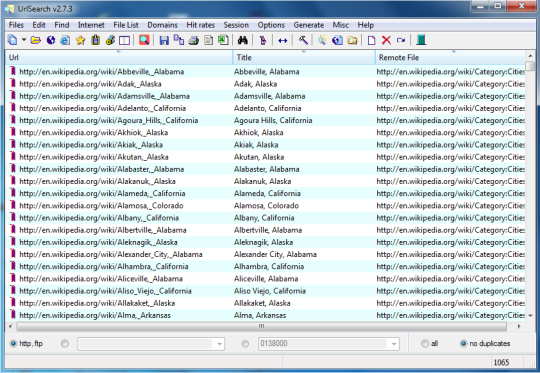
Task: Sort by the Remote File column header
Action: (x=450, y=57)
